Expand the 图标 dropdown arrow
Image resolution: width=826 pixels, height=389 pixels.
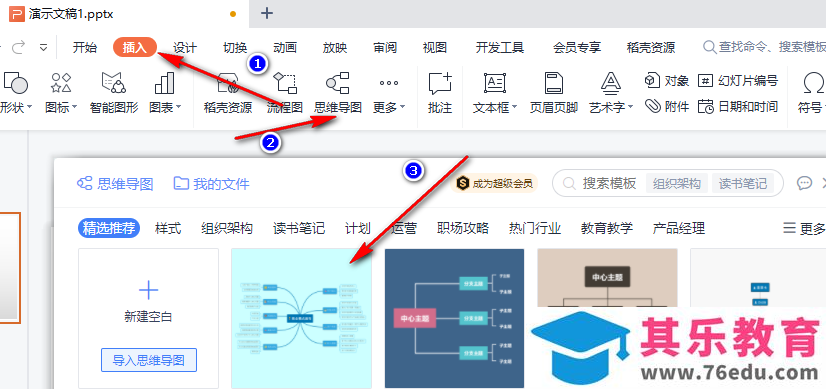(x=74, y=108)
